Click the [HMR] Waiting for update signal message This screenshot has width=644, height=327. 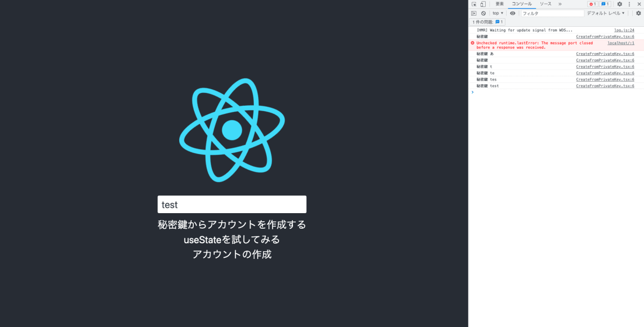pyautogui.click(x=524, y=30)
